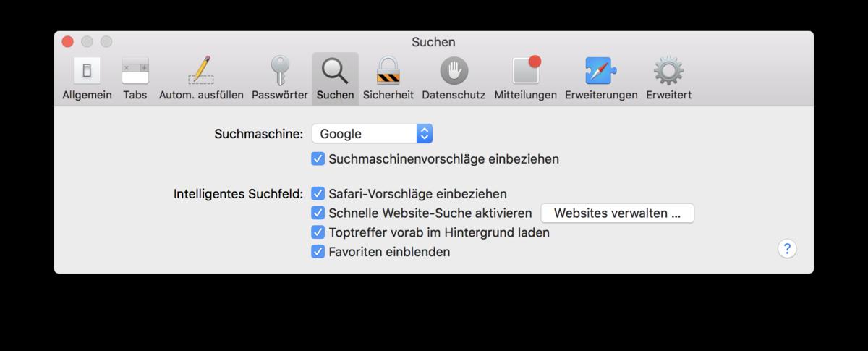Open the Mitteilungen notifications pane
The height and width of the screenshot is (351, 868).
[x=526, y=78]
